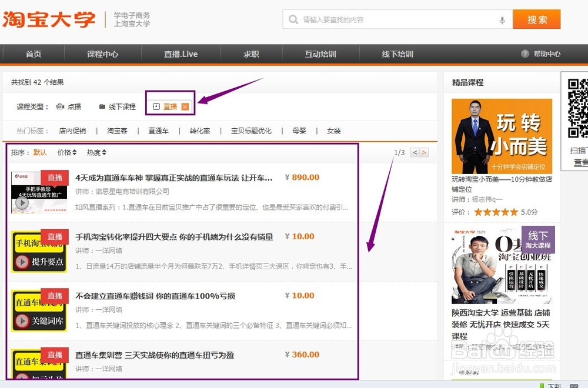Select the 淘宝客 hot tag
This screenshot has height=388, width=588.
tap(118, 131)
